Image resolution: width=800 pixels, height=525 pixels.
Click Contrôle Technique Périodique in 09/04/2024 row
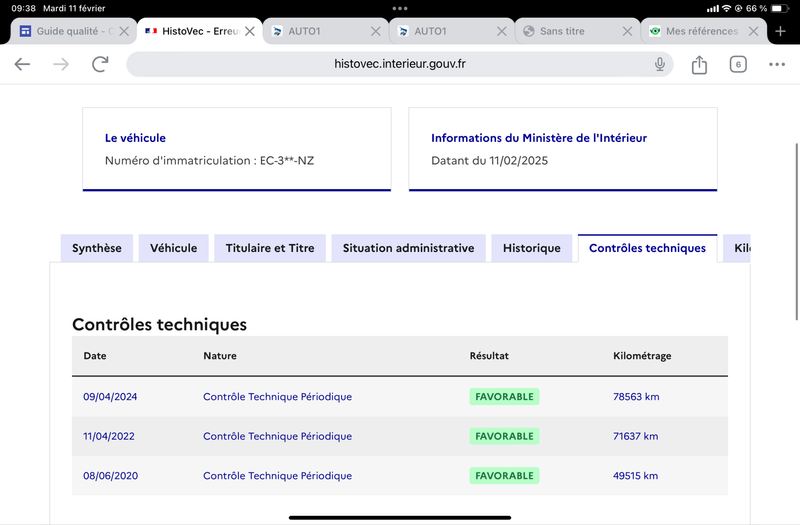(278, 396)
